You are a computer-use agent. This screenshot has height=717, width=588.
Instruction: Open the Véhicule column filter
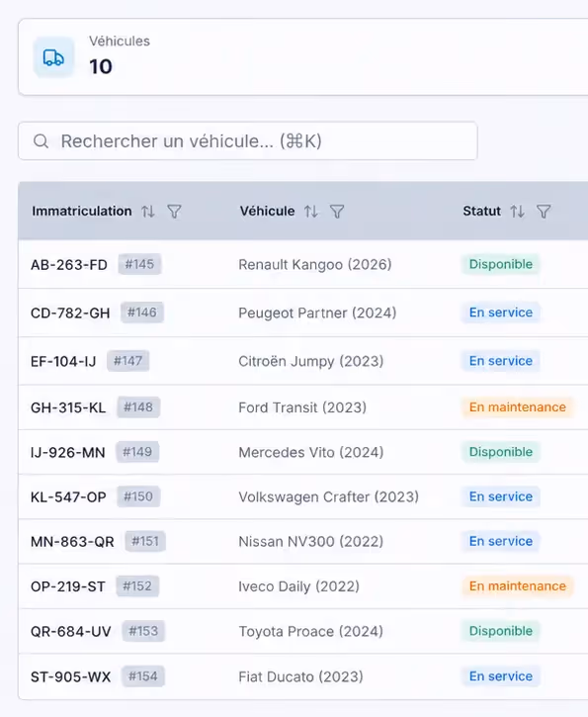[337, 212]
